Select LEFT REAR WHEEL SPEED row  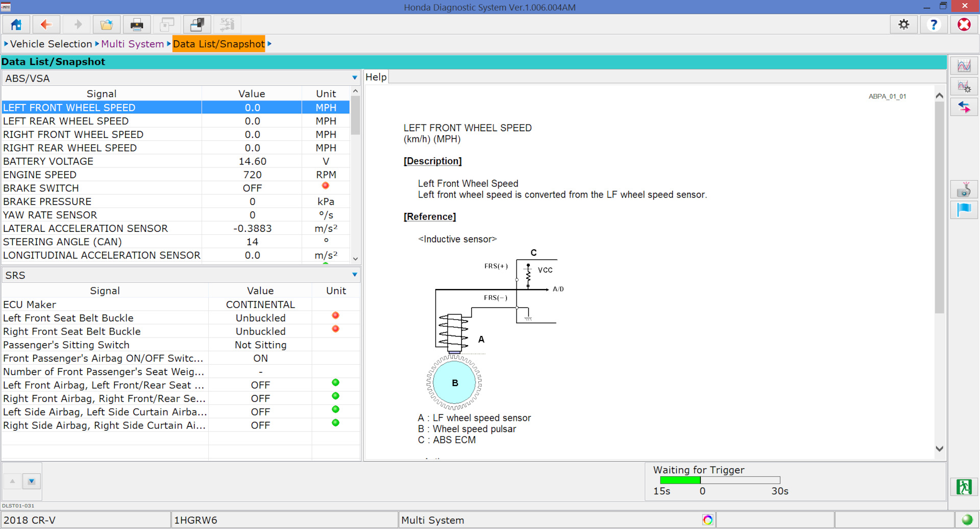pyautogui.click(x=176, y=121)
